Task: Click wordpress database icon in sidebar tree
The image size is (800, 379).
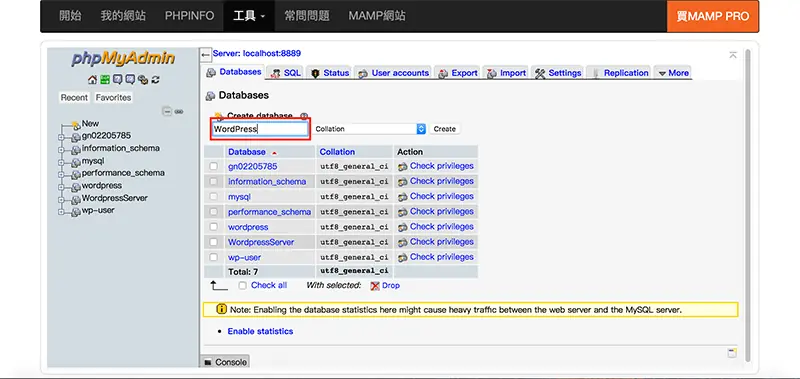Action: click(x=76, y=187)
